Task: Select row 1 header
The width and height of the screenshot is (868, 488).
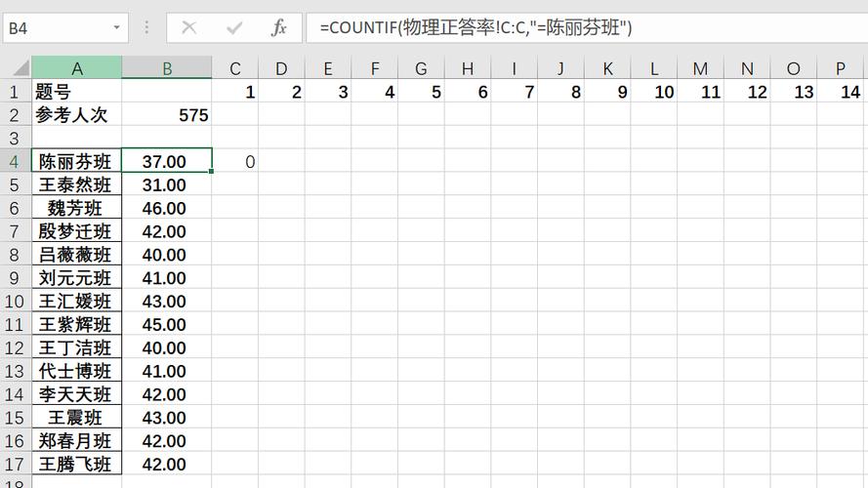Action: (15, 92)
